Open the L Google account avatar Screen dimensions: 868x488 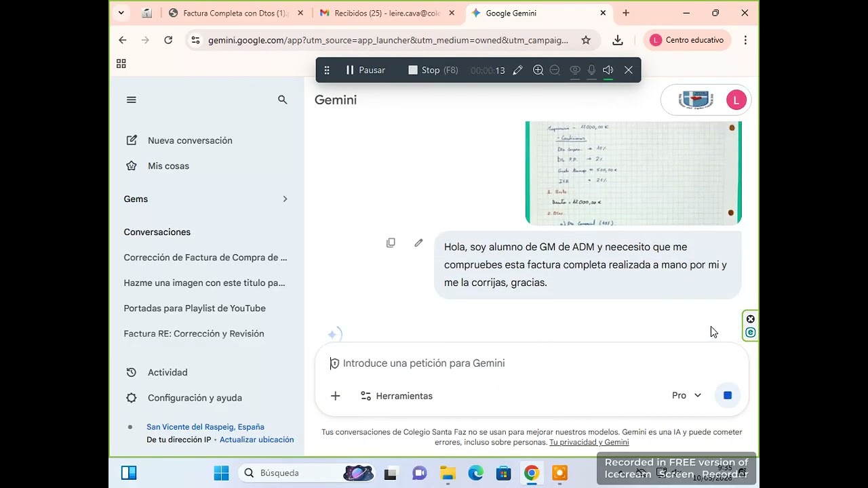736,100
